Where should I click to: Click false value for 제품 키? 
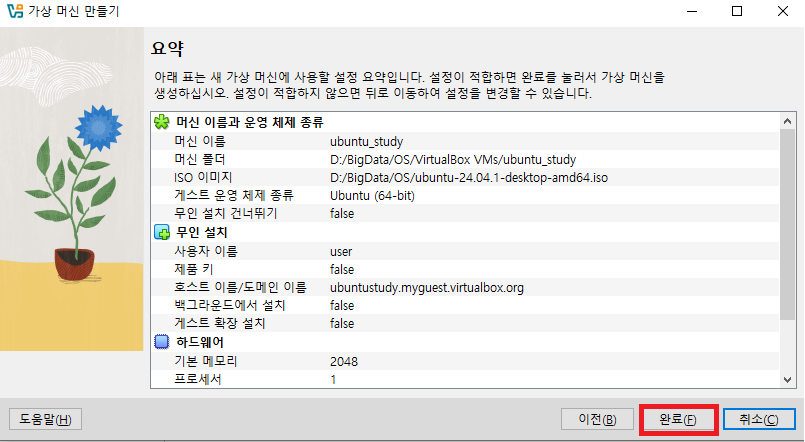tap(342, 270)
